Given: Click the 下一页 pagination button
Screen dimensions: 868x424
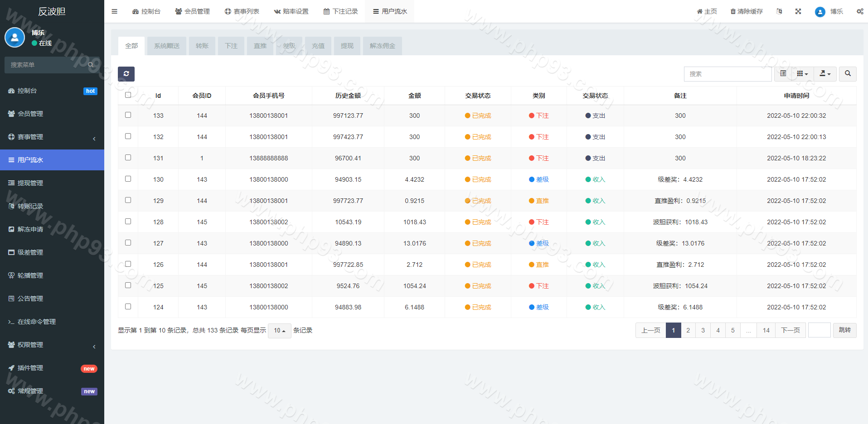Looking at the screenshot, I should [790, 330].
